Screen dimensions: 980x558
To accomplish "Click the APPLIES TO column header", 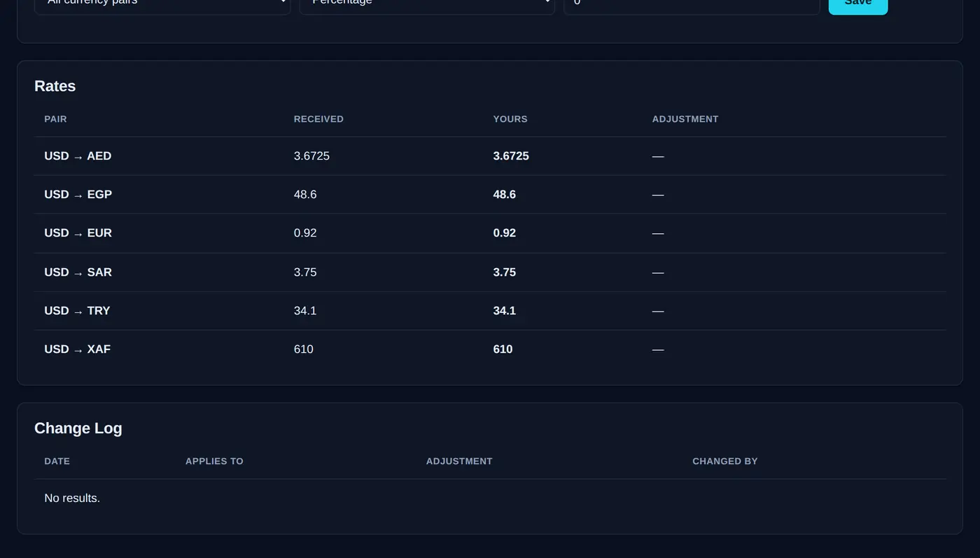I will point(214,461).
